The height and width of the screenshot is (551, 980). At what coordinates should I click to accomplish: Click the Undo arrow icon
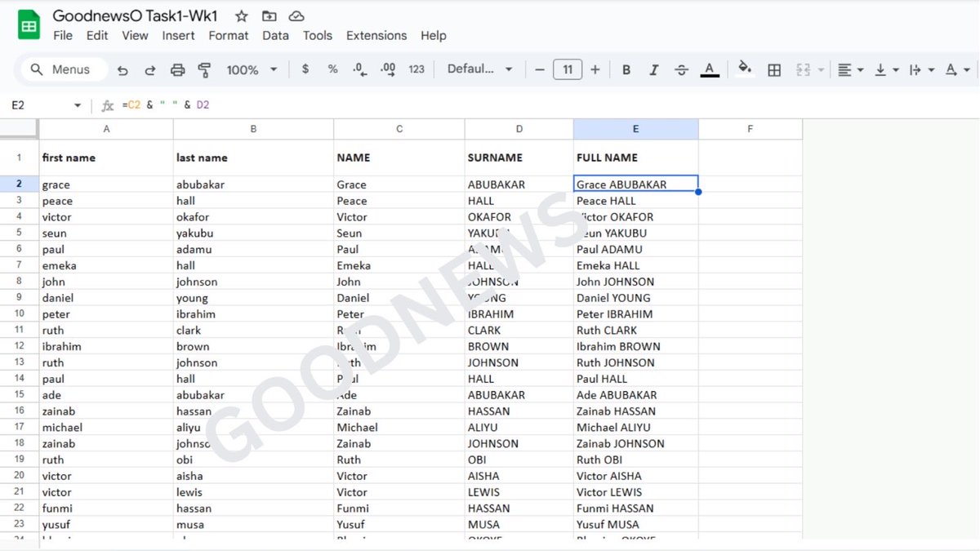point(122,70)
